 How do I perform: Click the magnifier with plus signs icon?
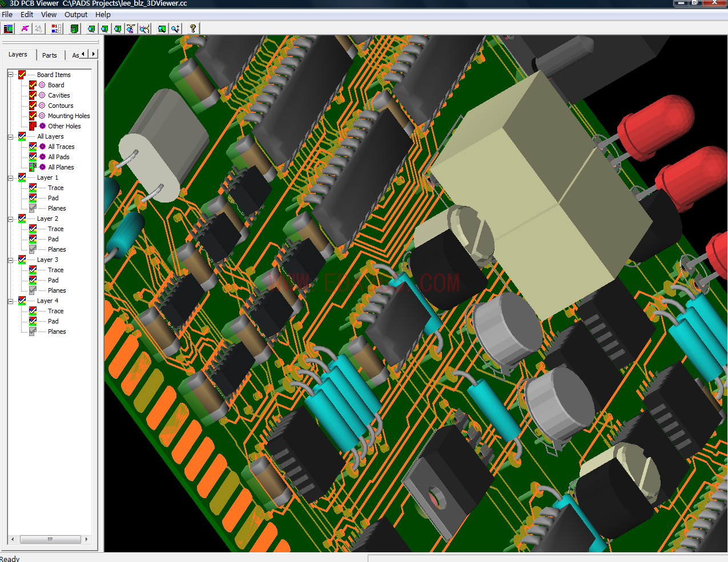click(x=176, y=29)
